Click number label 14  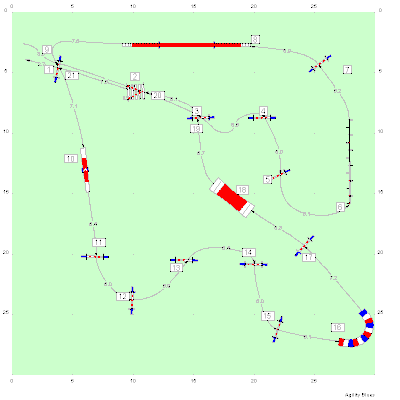(248, 252)
